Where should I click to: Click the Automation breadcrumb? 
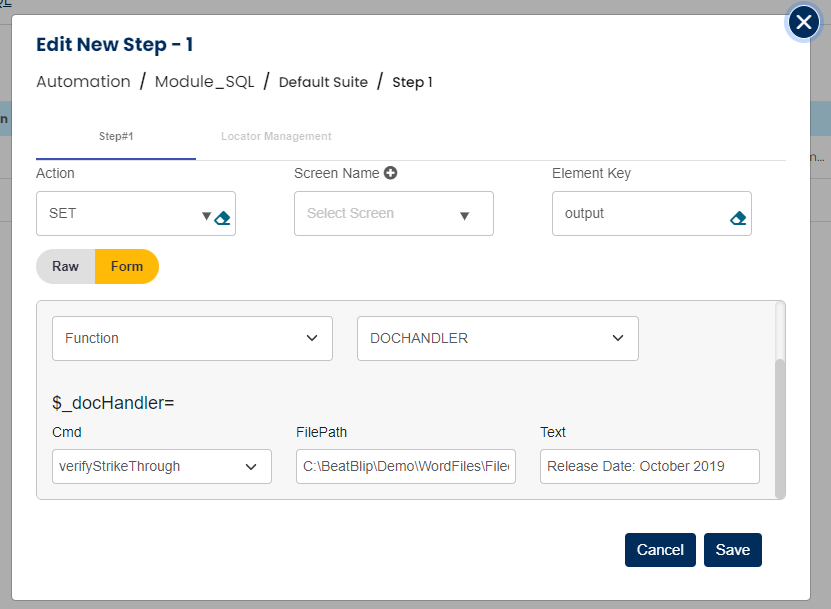pyautogui.click(x=83, y=82)
